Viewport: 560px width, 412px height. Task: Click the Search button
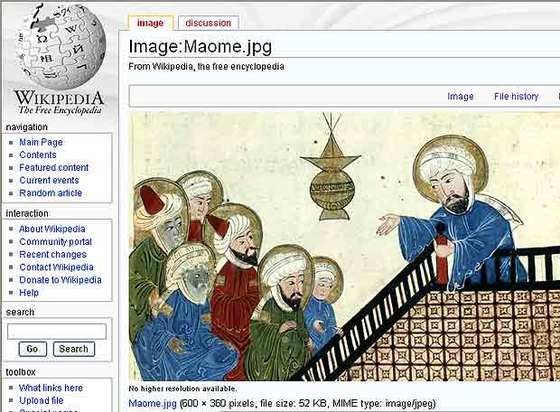point(74,349)
